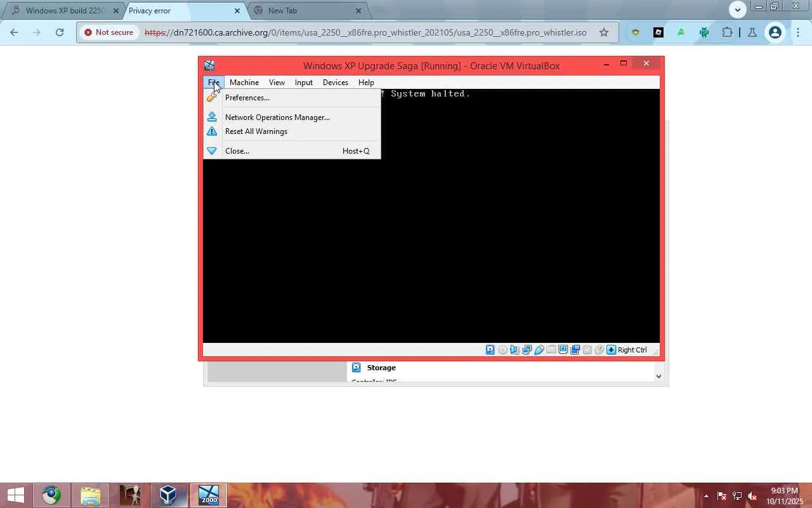Click the File menu in VirtualBox
812x508 pixels.
[x=214, y=83]
